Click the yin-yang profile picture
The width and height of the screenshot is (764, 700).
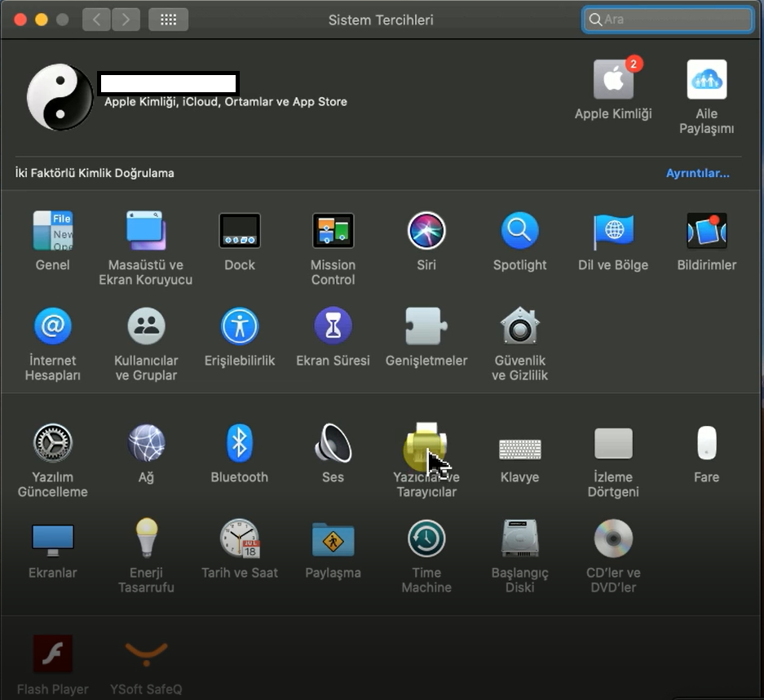pos(60,98)
